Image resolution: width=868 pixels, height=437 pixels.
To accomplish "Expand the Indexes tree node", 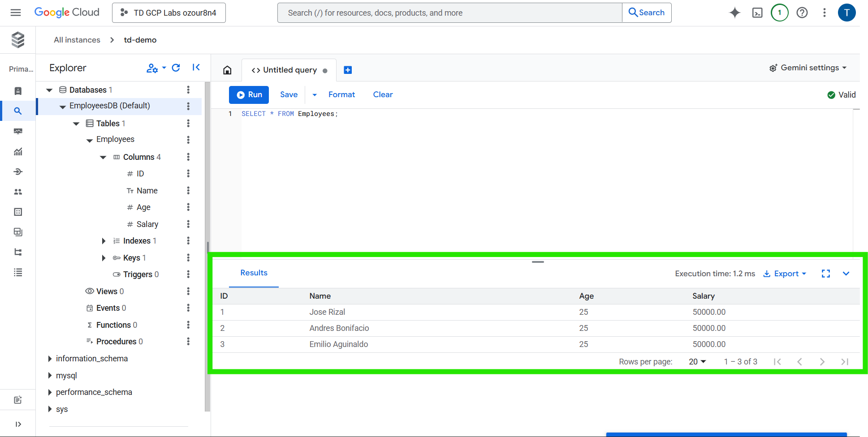I will (104, 241).
